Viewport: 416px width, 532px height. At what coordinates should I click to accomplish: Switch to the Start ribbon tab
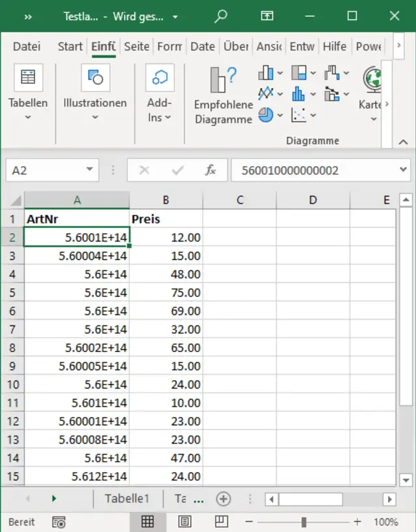70,46
